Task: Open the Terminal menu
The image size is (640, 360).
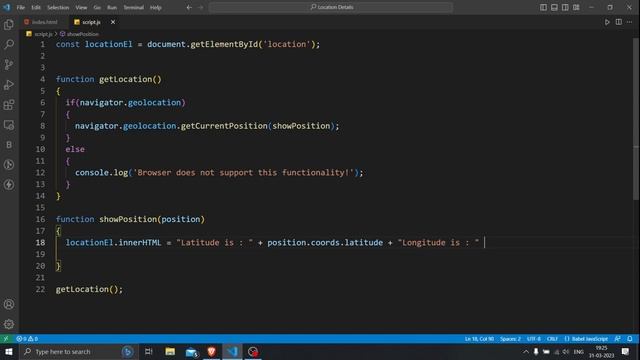Action: (x=133, y=7)
